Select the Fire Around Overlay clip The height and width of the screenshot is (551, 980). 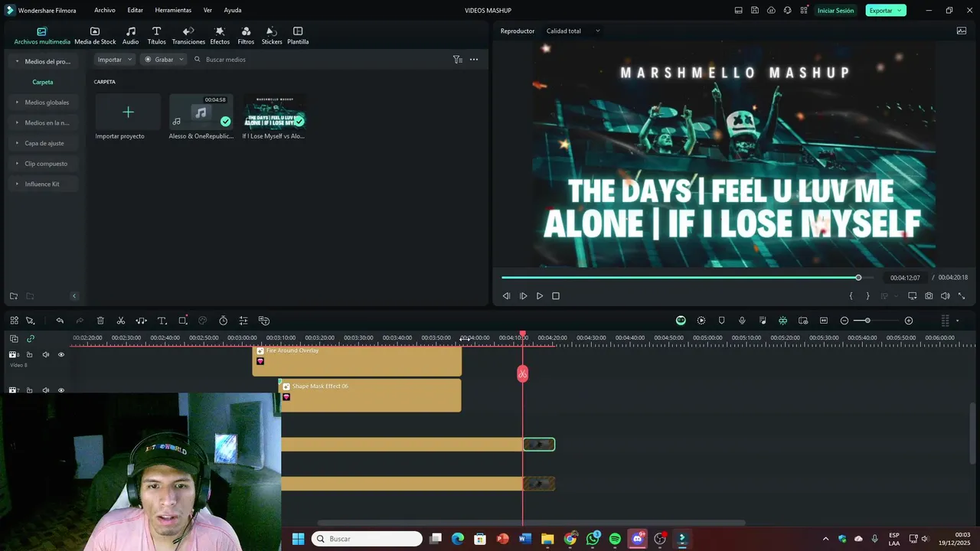357,361
